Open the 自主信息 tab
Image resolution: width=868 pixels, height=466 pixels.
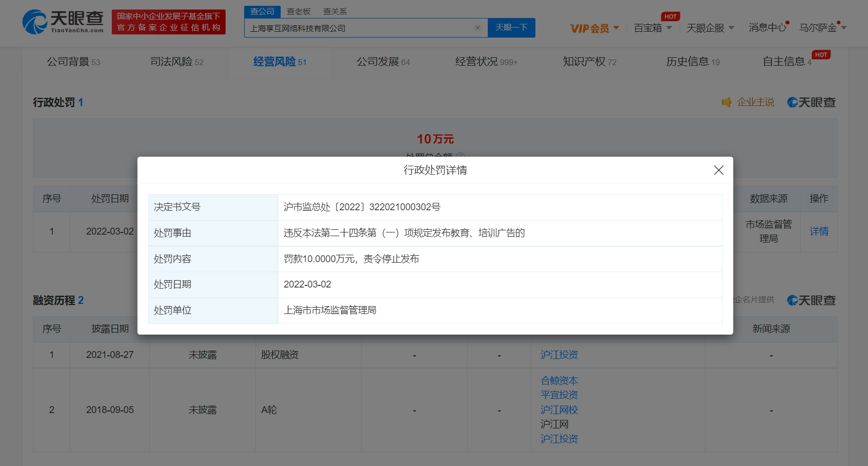coord(787,62)
